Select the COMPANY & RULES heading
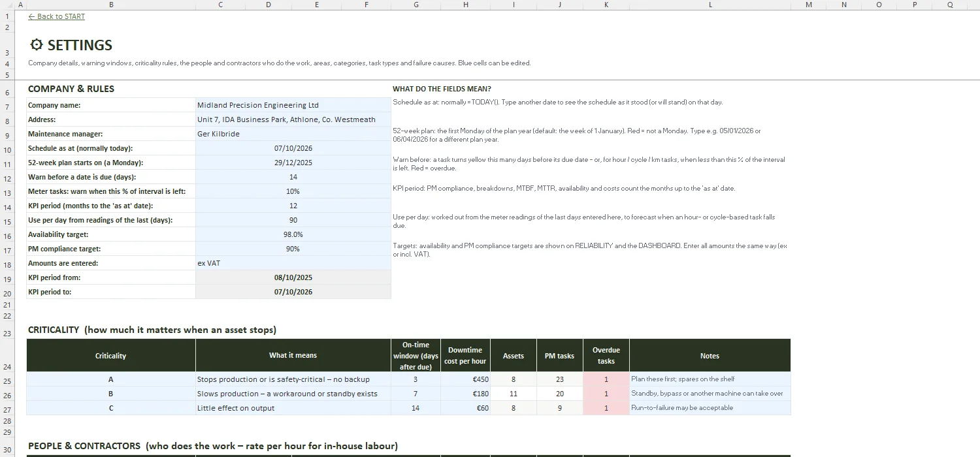980x457 pixels. click(71, 89)
